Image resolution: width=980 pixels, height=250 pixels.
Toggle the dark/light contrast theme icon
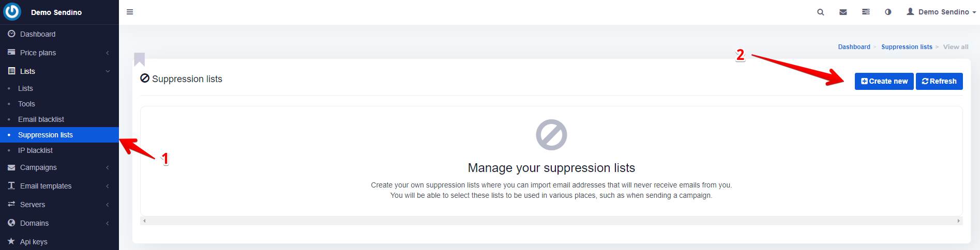[888, 12]
